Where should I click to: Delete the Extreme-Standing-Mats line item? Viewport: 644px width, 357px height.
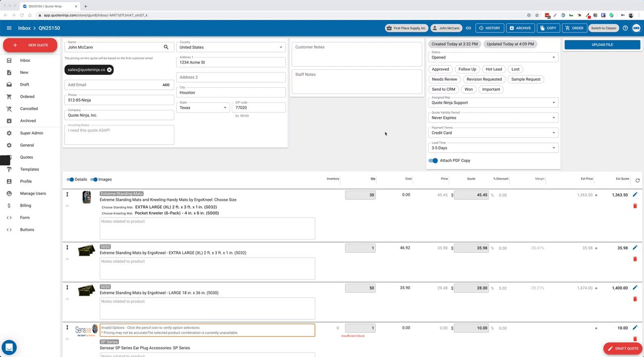(x=635, y=206)
